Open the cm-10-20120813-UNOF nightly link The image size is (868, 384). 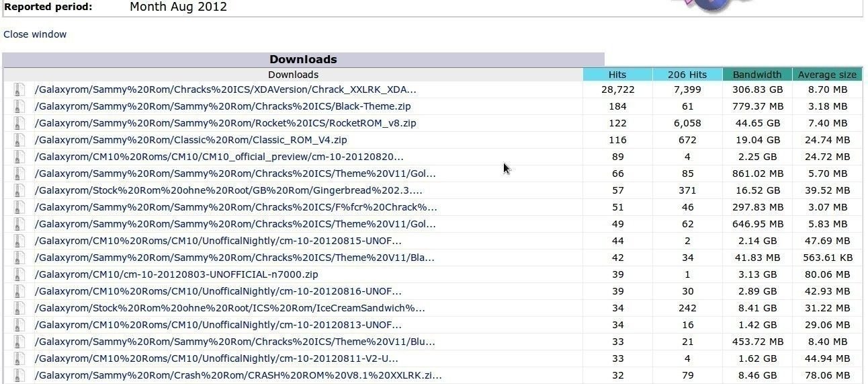tap(218, 325)
